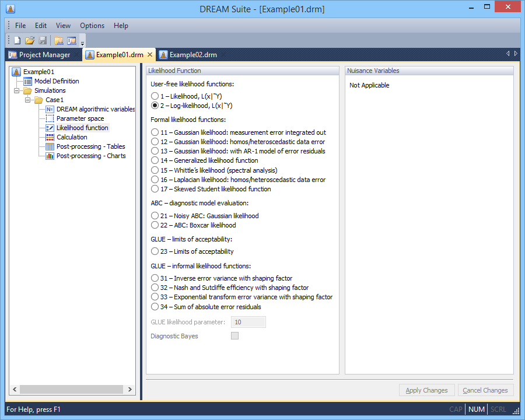Image resolution: width=525 pixels, height=420 pixels.
Task: Activate the Example01.drm tab
Action: [x=120, y=55]
